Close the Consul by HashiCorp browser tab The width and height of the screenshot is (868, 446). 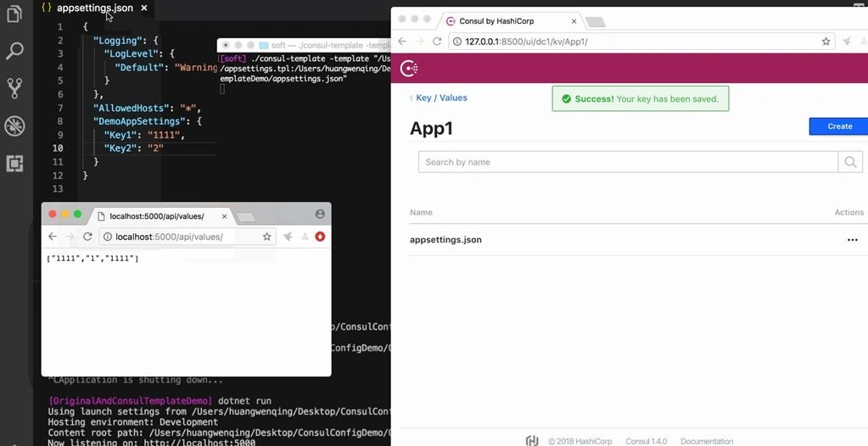(574, 21)
